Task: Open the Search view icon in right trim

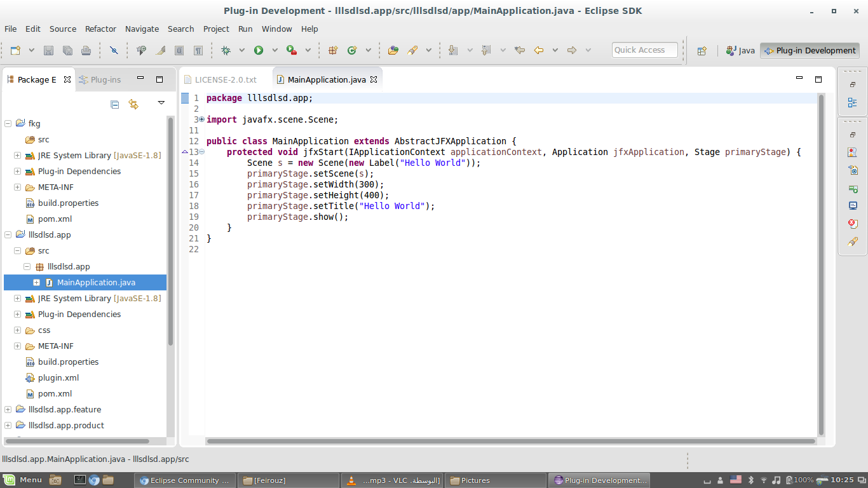Action: (853, 241)
